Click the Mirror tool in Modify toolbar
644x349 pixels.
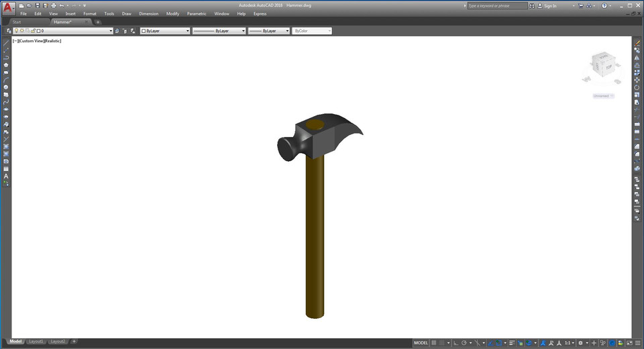(637, 58)
